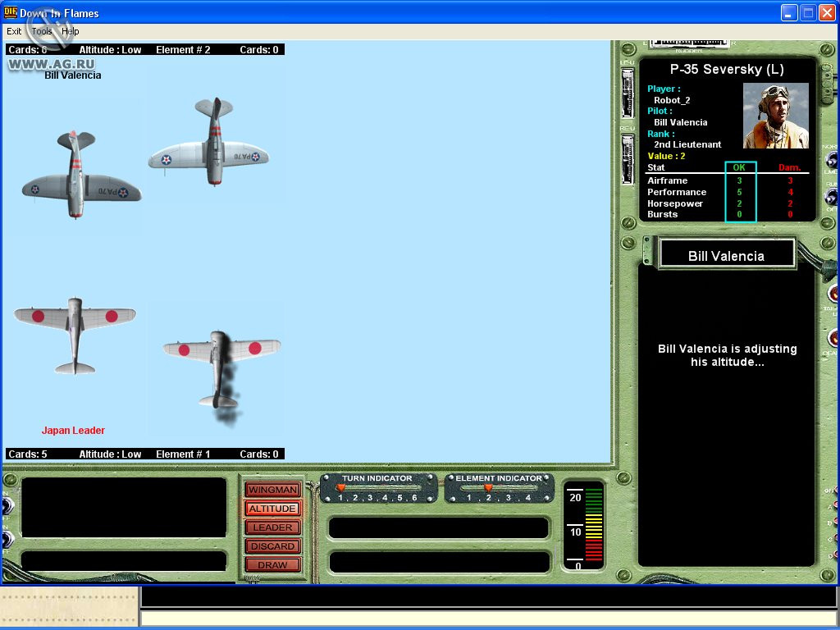This screenshot has height=630, width=840.
Task: Click the altitude gauge color bar
Action: (594, 525)
